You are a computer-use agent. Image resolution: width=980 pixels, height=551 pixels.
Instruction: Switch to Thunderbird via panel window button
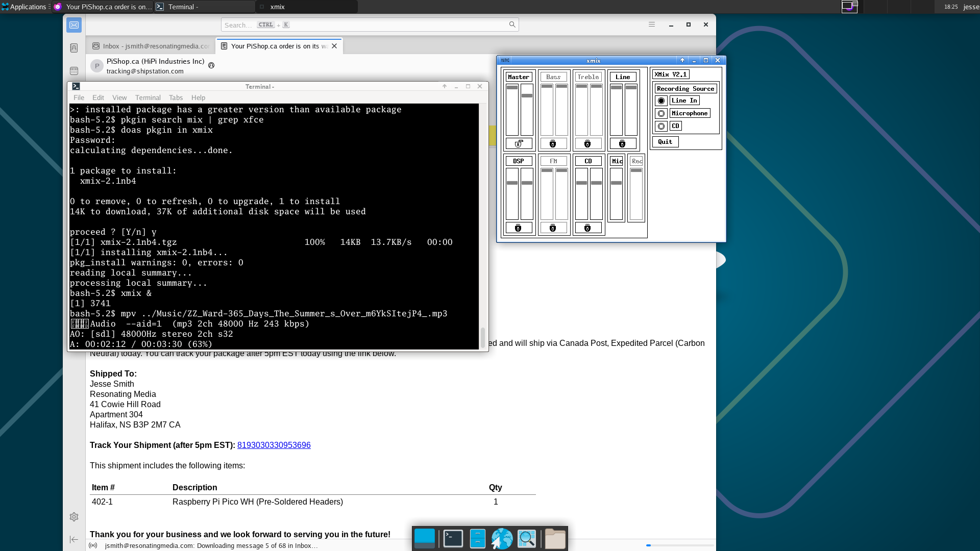[x=103, y=7]
